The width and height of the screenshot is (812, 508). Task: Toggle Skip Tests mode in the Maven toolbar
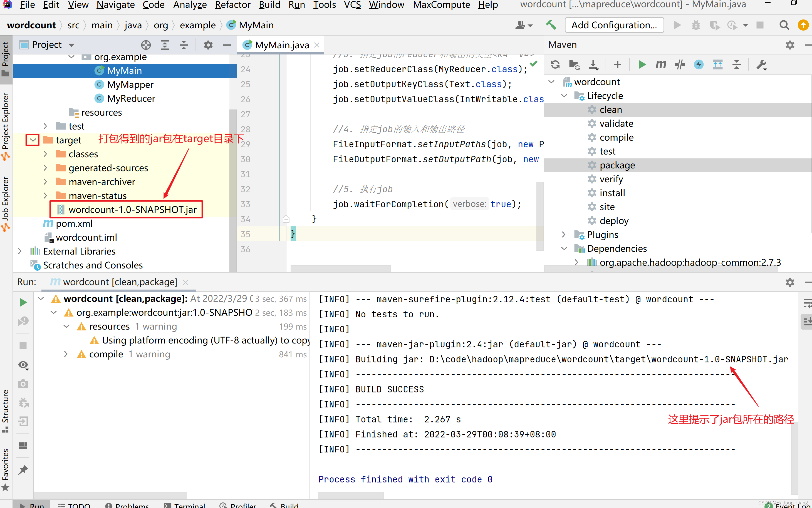tap(680, 64)
